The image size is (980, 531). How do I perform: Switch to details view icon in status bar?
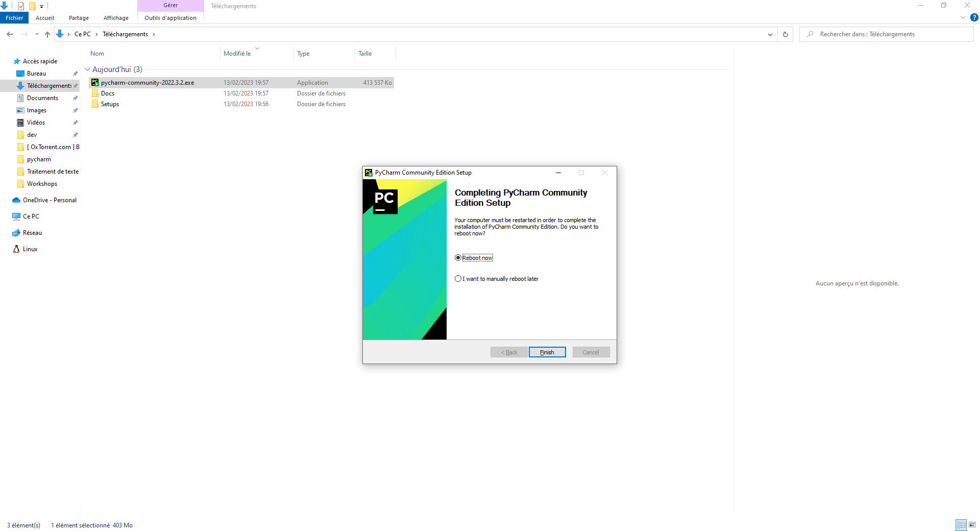[x=962, y=525]
